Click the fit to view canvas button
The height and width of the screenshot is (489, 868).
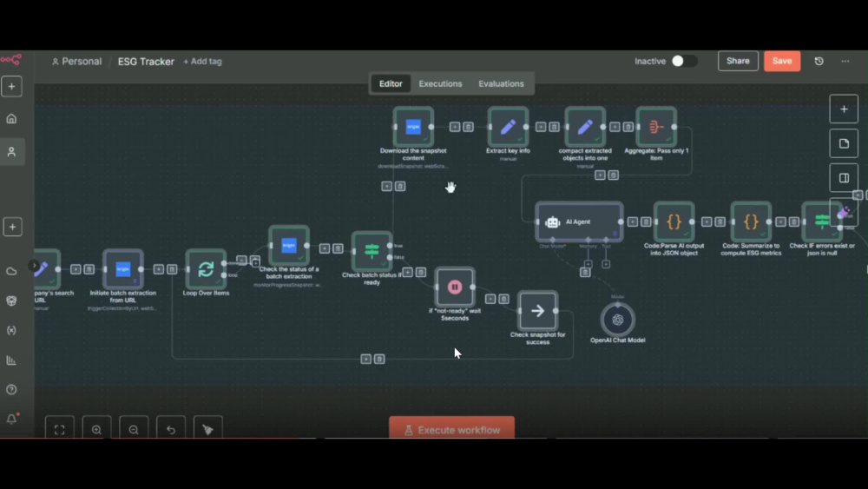tap(60, 429)
